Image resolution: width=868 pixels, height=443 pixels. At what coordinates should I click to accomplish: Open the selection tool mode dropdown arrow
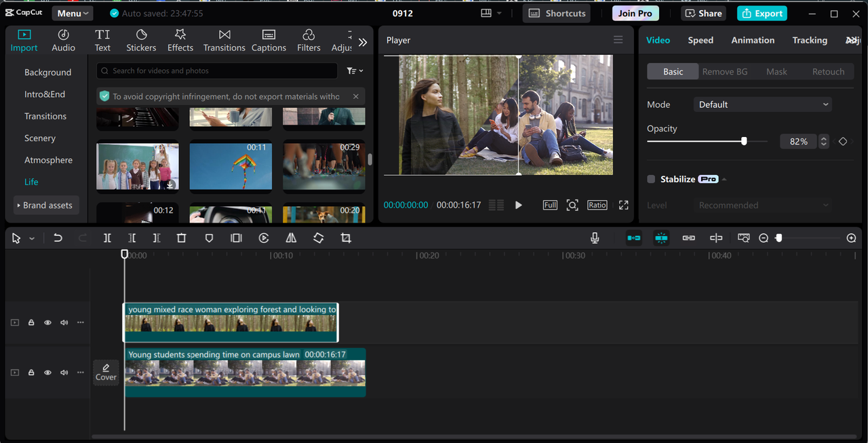click(32, 239)
